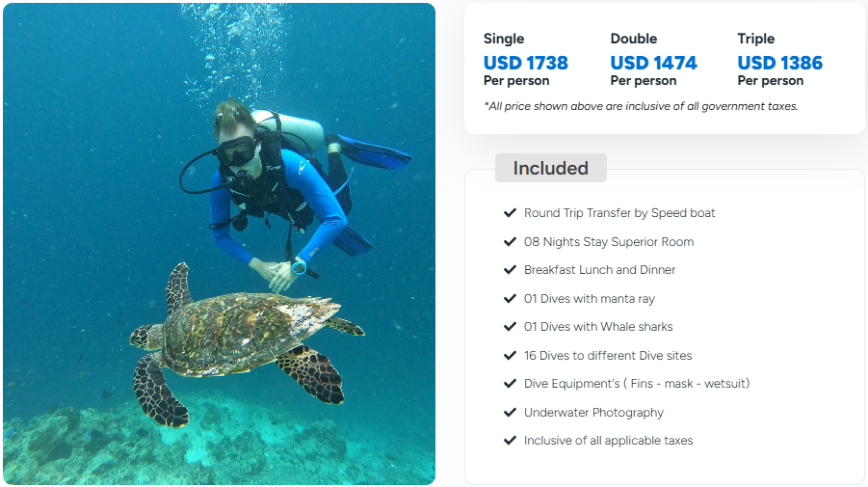The height and width of the screenshot is (487, 868).
Task: Click checkmark next to 16 Dives item
Action: pos(510,355)
